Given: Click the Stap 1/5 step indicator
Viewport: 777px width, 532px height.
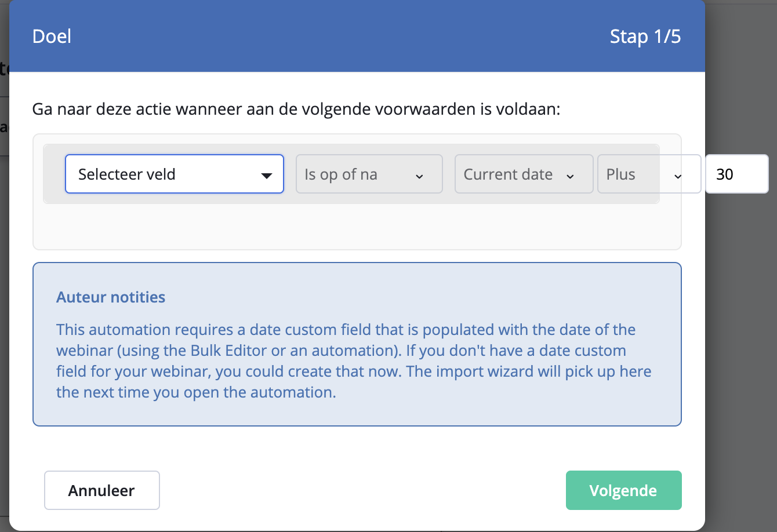Looking at the screenshot, I should [x=645, y=36].
